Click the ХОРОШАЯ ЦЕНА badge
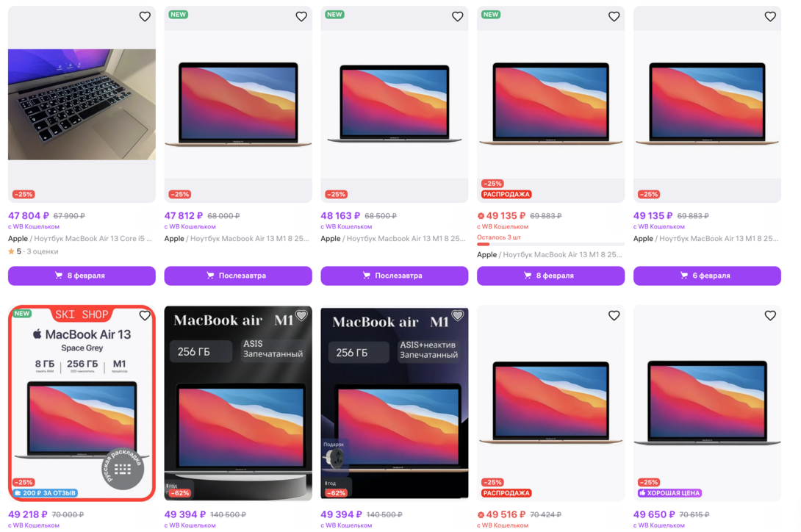Screen dimensions: 801x532 [x=669, y=493]
